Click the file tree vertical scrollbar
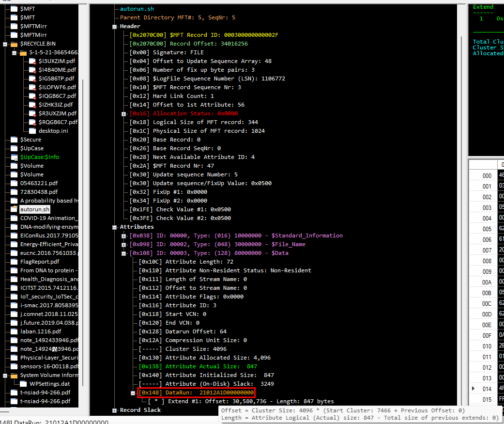504x424 pixels. coord(83,194)
